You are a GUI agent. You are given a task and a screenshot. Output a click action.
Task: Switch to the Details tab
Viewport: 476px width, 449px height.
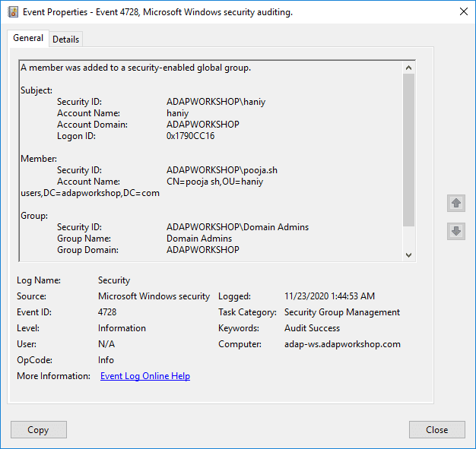point(65,40)
